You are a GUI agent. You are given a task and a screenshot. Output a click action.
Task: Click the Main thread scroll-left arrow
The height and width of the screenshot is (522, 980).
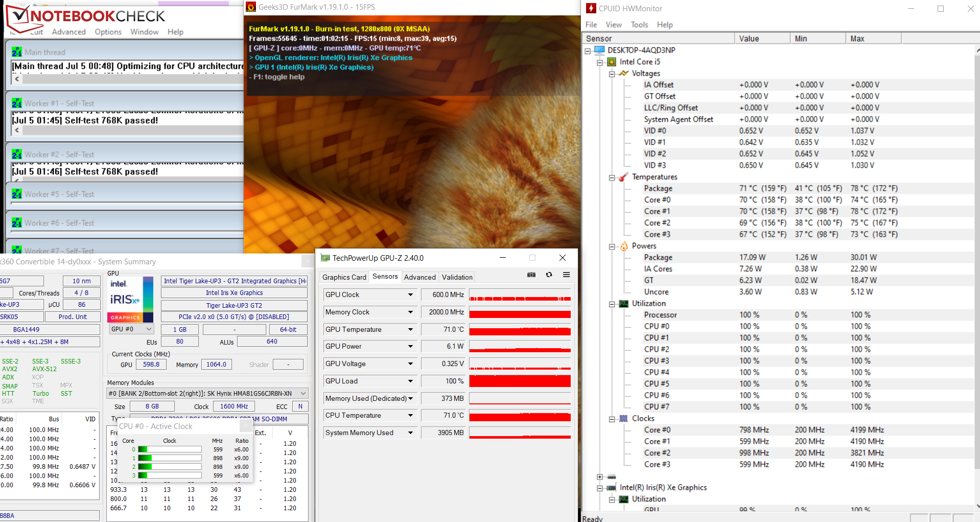[x=17, y=79]
